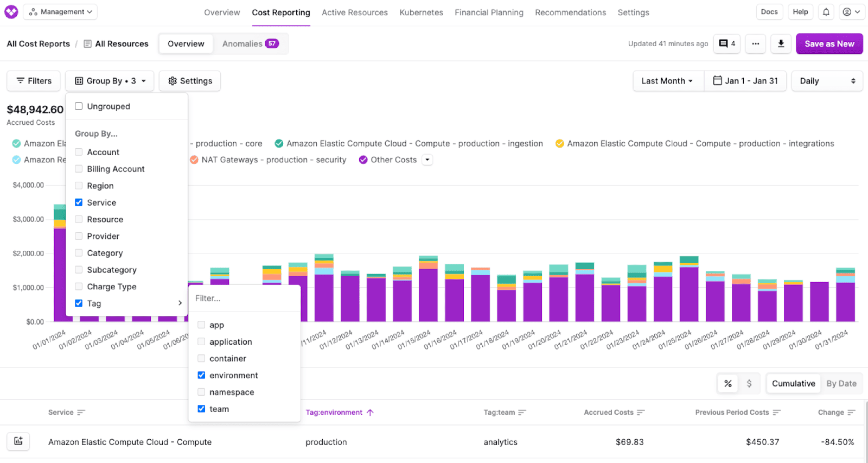Open the comments icon showing 4
Viewport: 868px width, 463px height.
click(727, 44)
